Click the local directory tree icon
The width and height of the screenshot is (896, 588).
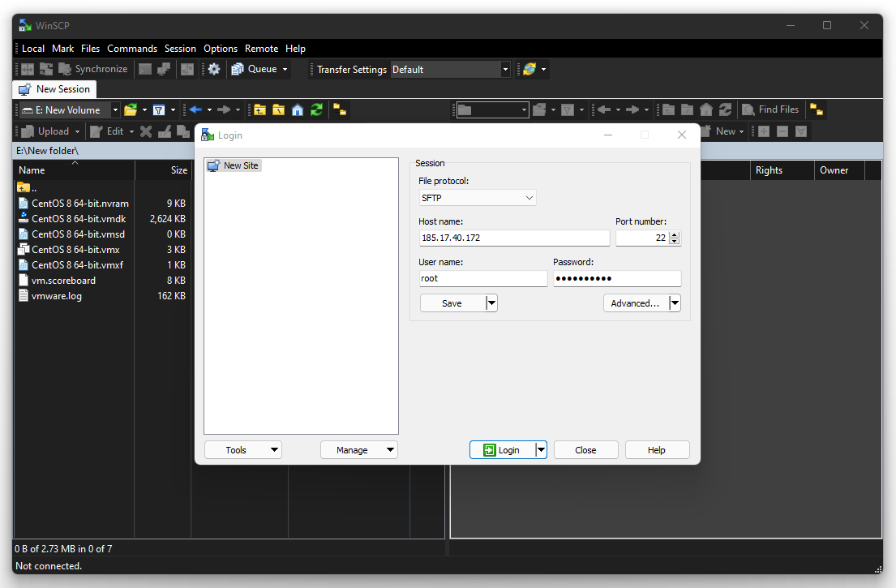click(x=340, y=109)
